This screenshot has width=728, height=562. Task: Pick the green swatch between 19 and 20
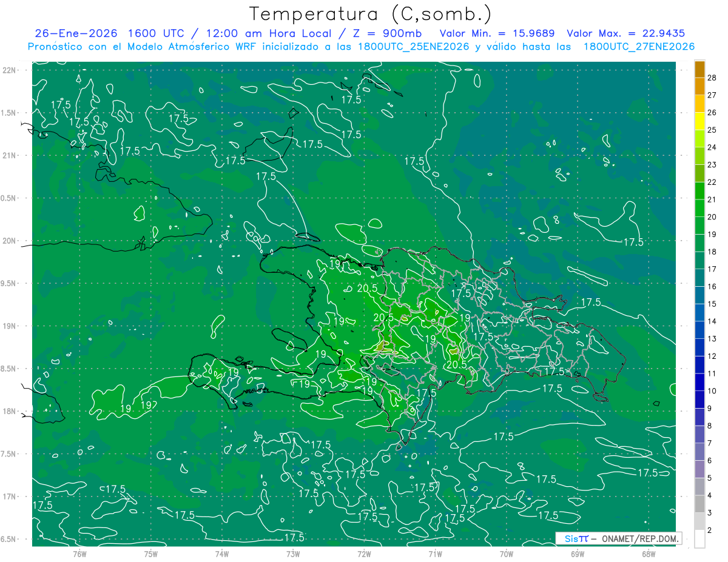pyautogui.click(x=699, y=226)
